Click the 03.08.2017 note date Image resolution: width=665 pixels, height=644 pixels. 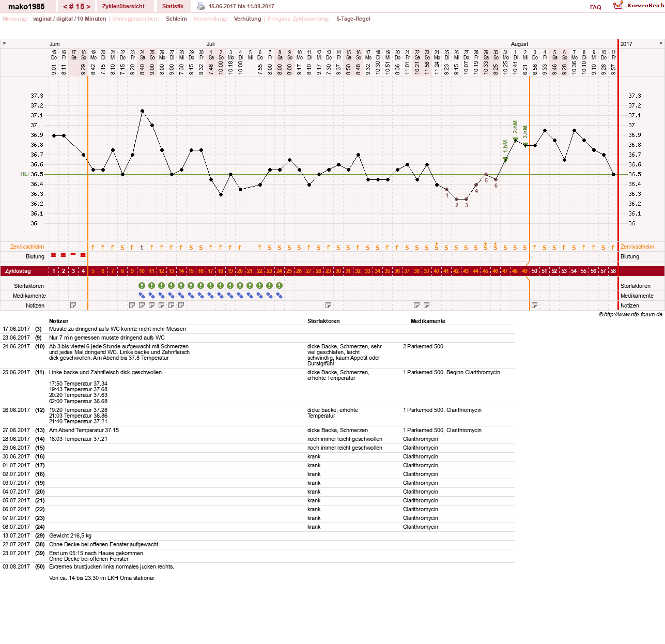pos(17,566)
